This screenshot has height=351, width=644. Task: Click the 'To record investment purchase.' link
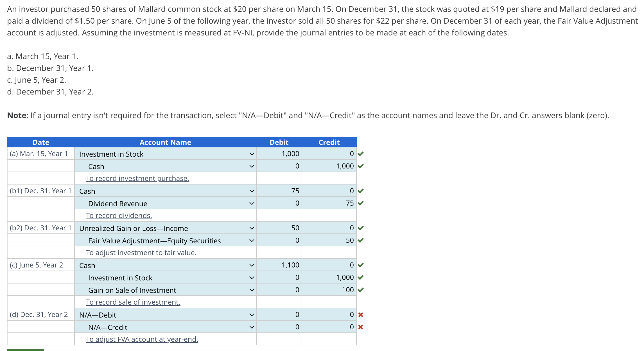click(137, 178)
